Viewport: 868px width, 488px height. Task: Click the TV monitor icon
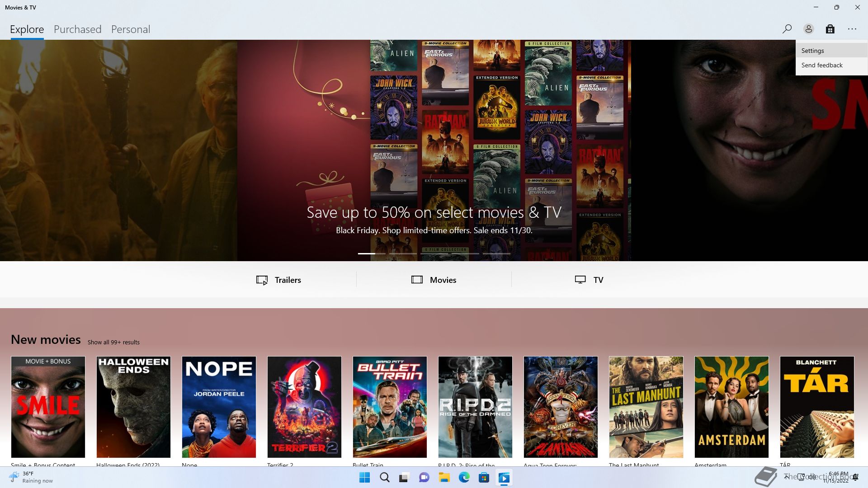[x=580, y=280]
